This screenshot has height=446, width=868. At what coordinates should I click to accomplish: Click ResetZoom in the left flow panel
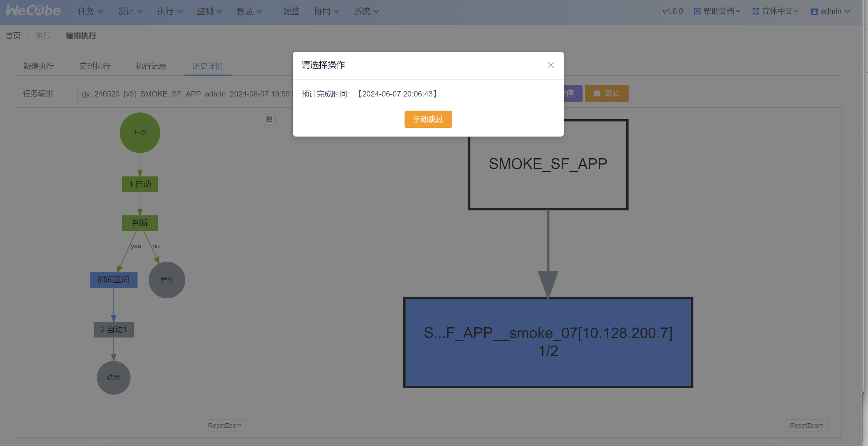pos(225,425)
